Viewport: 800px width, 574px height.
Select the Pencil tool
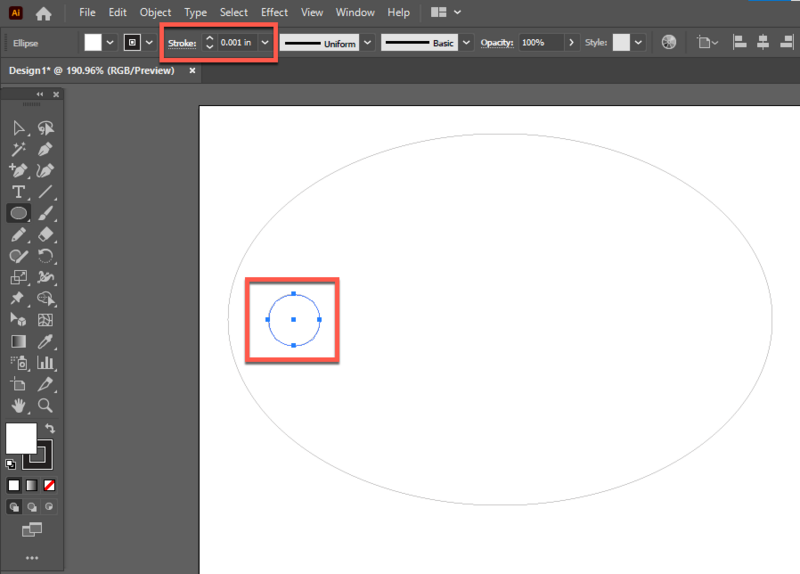pos(18,235)
